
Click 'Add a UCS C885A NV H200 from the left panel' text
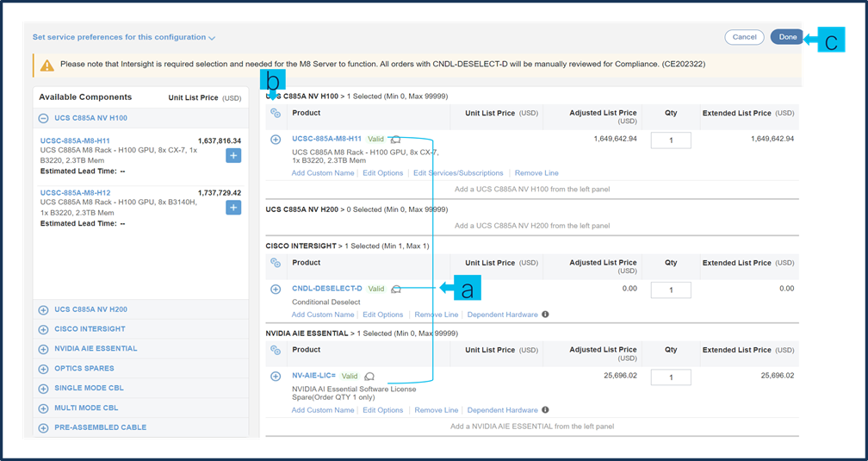(532, 226)
